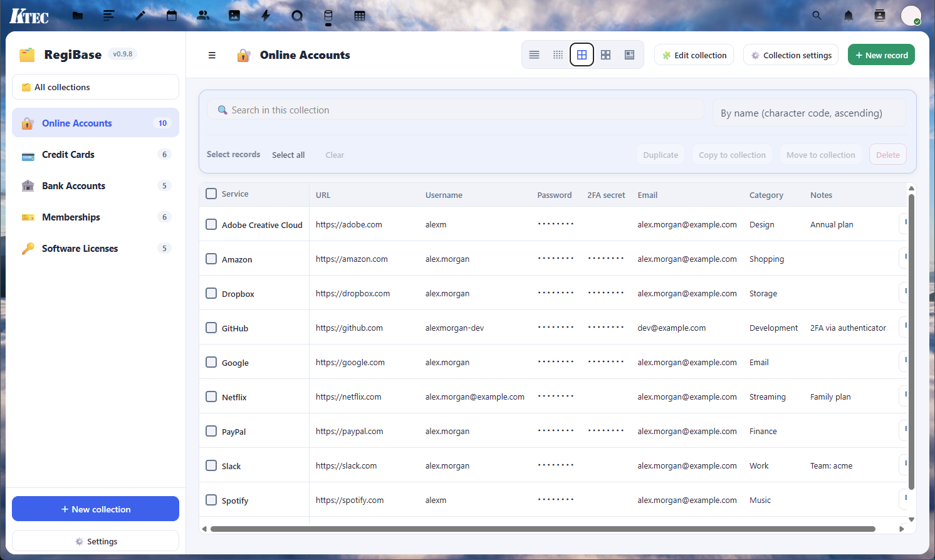
Task: Check the Spotify row checkbox
Action: click(211, 500)
